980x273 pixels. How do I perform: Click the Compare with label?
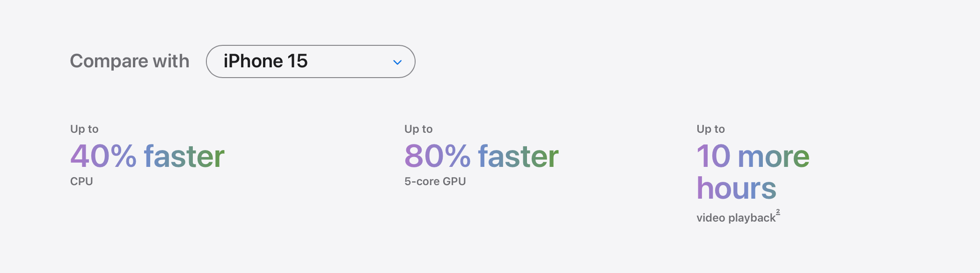tap(130, 61)
